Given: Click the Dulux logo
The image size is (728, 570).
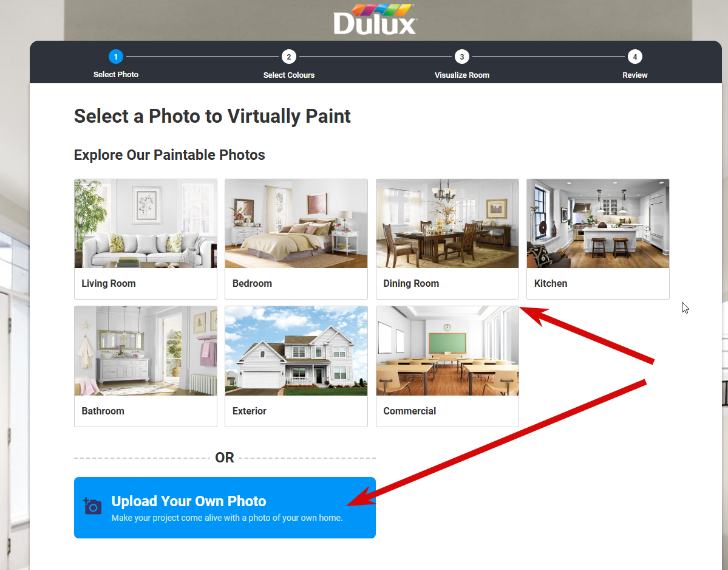Looking at the screenshot, I should (x=375, y=19).
